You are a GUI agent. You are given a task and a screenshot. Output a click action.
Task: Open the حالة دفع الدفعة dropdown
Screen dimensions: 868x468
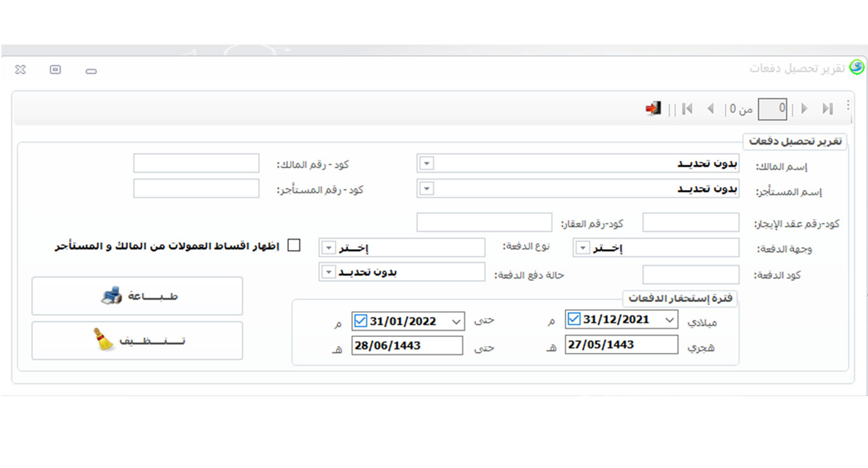328,272
